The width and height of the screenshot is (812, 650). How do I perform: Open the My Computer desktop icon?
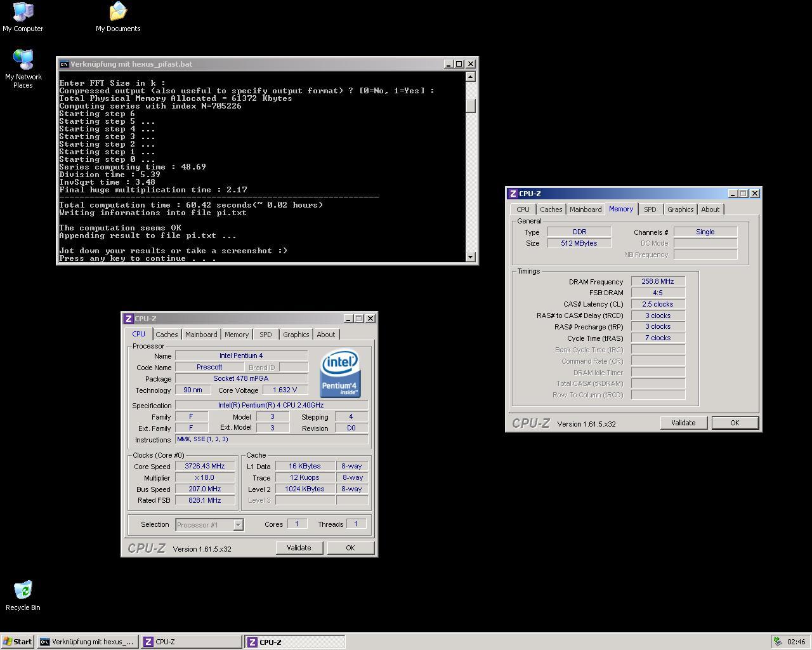(x=23, y=17)
